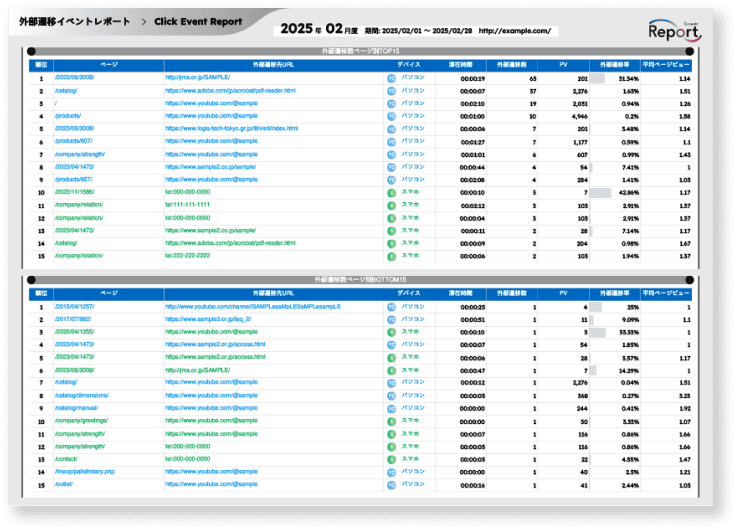Click the 平均ページビュー column header in bottom table
The height and width of the screenshot is (530, 737).
pos(665,293)
